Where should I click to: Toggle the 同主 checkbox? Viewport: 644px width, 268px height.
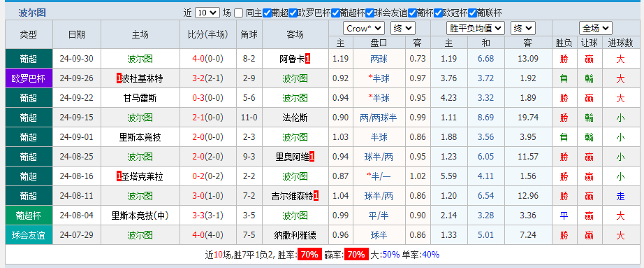click(239, 13)
